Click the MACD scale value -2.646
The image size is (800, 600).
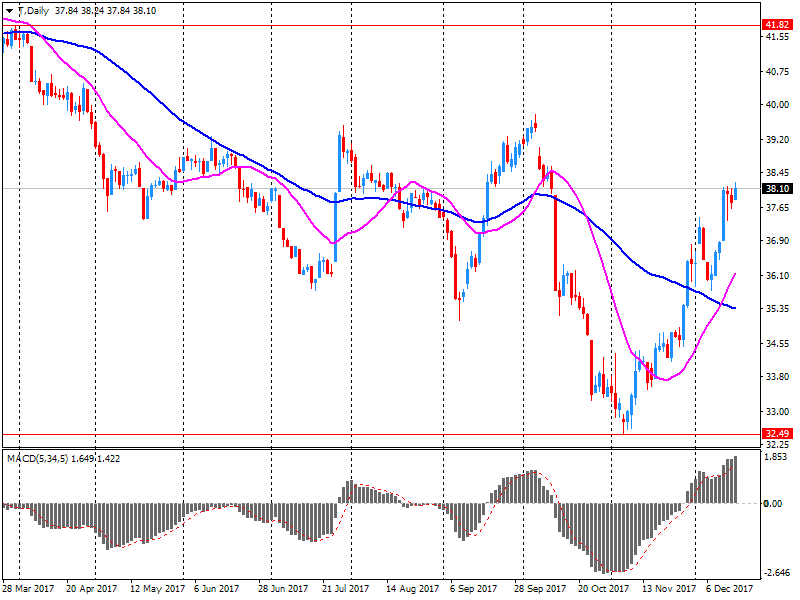pos(777,573)
